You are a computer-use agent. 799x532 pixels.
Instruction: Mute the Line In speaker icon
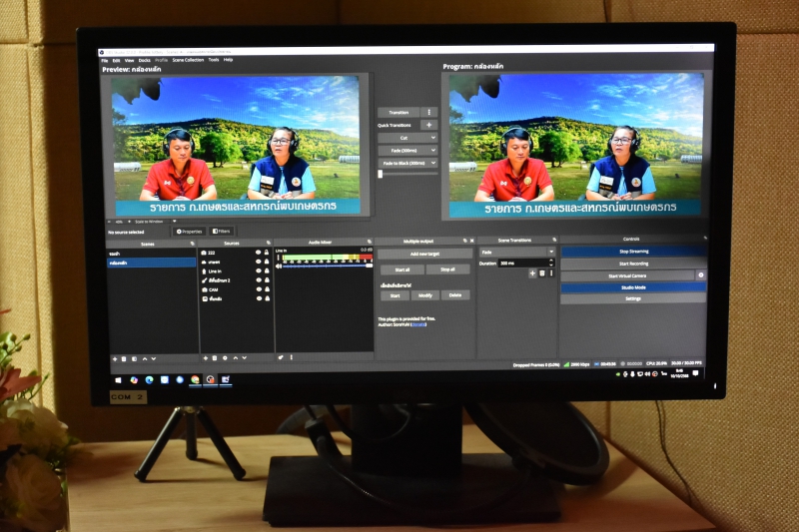coord(280,266)
